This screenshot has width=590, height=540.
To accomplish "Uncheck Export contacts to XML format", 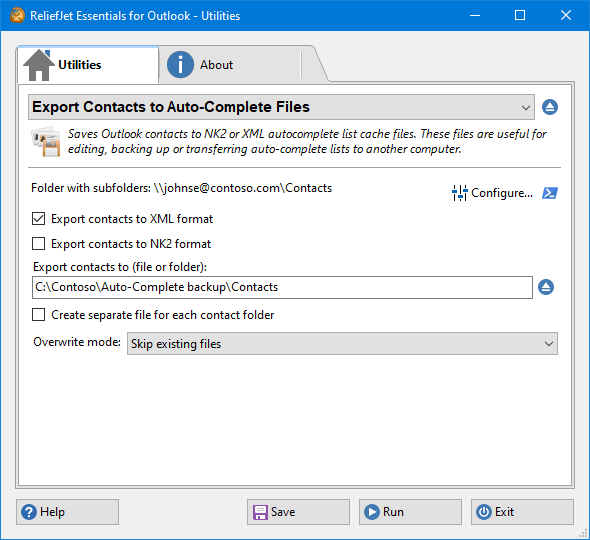I will coord(38,219).
